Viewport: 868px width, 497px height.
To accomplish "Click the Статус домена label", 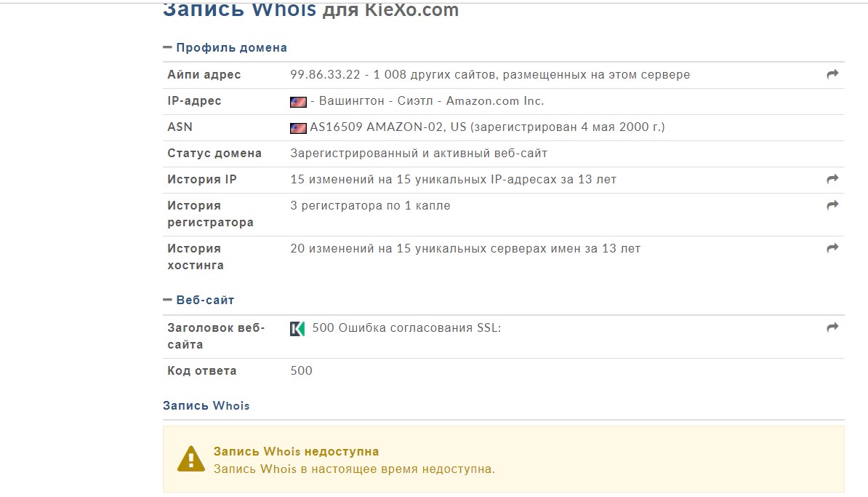I will click(x=214, y=154).
